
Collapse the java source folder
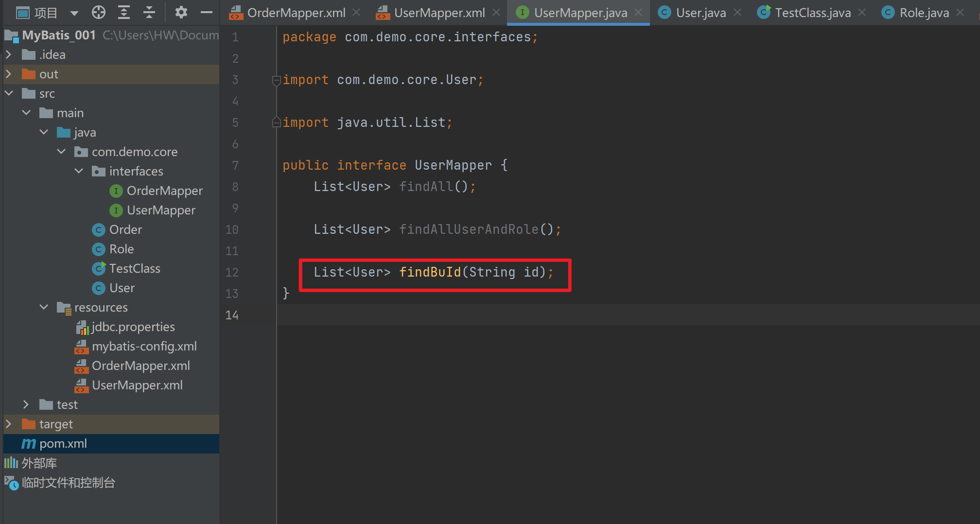coord(44,132)
